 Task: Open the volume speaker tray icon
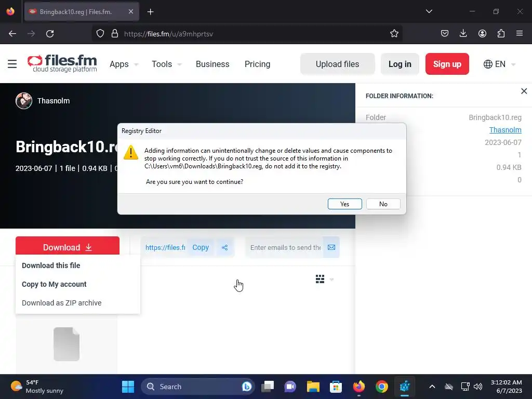pyautogui.click(x=478, y=387)
